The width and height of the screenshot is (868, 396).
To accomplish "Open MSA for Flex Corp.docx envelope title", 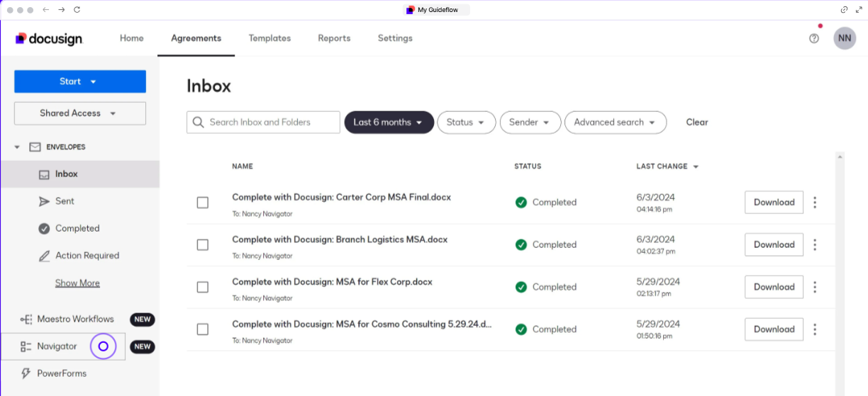I will pos(332,282).
